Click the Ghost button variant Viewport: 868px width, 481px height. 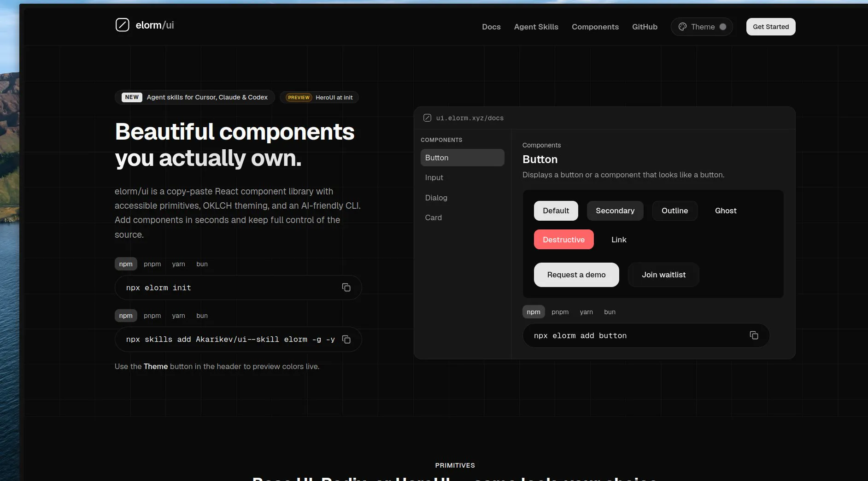[726, 211]
